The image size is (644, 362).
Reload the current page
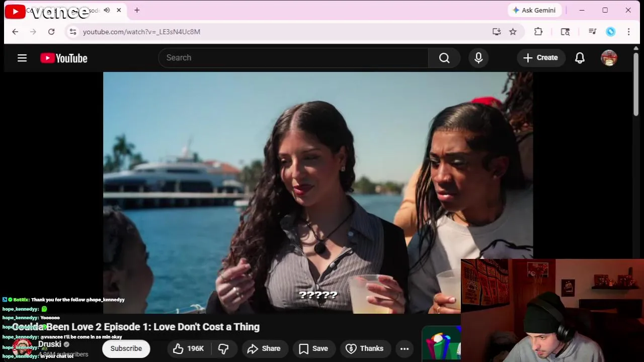pyautogui.click(x=51, y=32)
